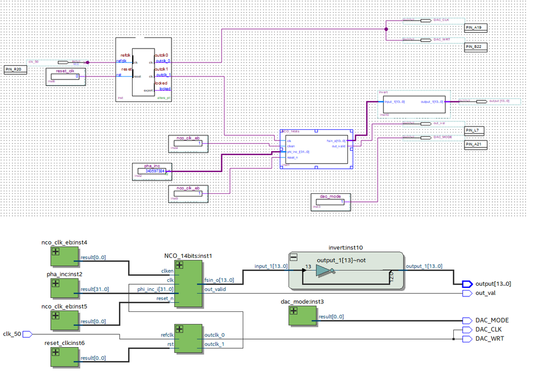Select the output[13..0] output pin symbol in schematic
The width and height of the screenshot is (534, 392).
482,101
